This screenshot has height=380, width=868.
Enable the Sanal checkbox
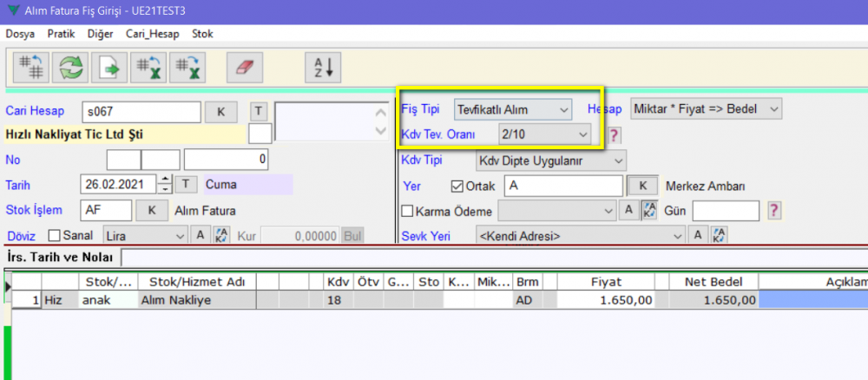55,235
